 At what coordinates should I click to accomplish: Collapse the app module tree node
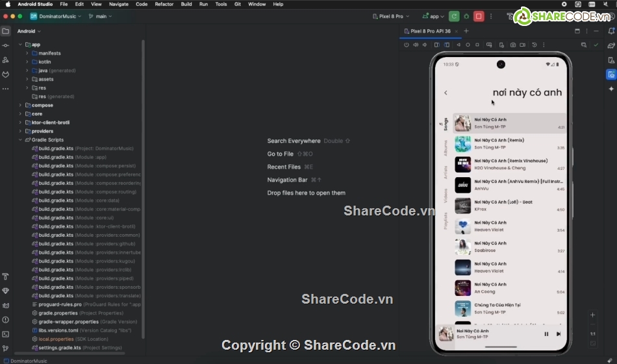click(x=21, y=44)
